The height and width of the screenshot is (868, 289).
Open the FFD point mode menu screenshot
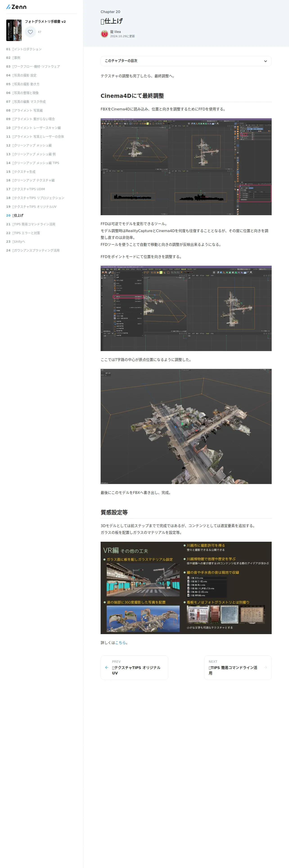pyautogui.click(x=186, y=308)
